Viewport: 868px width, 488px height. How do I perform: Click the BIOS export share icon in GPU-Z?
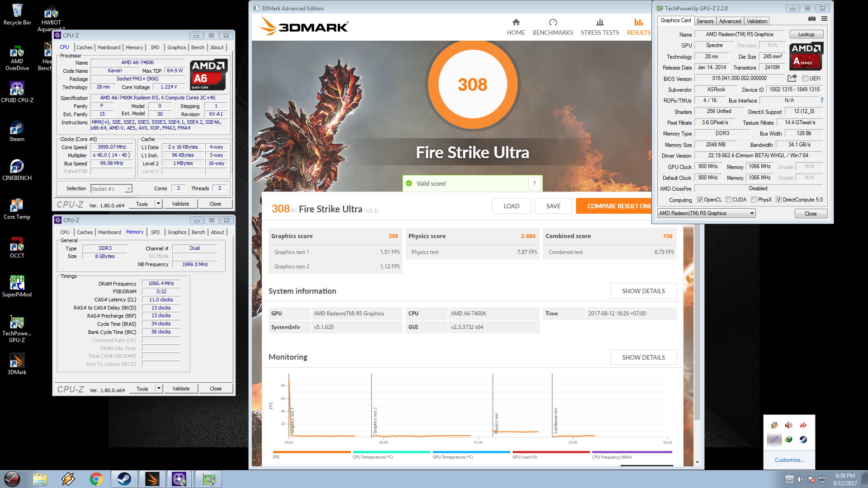[792, 78]
